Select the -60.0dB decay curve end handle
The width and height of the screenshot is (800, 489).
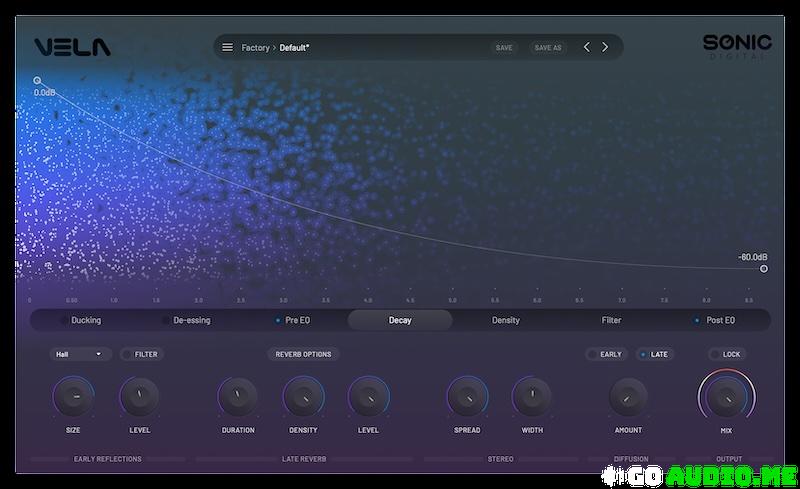764,268
